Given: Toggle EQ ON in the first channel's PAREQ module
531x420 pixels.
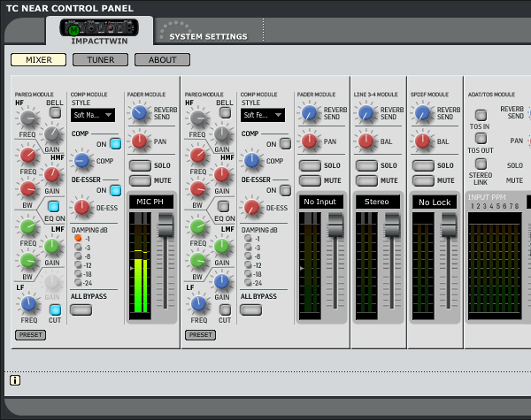Looking at the screenshot, I should click(x=54, y=206).
